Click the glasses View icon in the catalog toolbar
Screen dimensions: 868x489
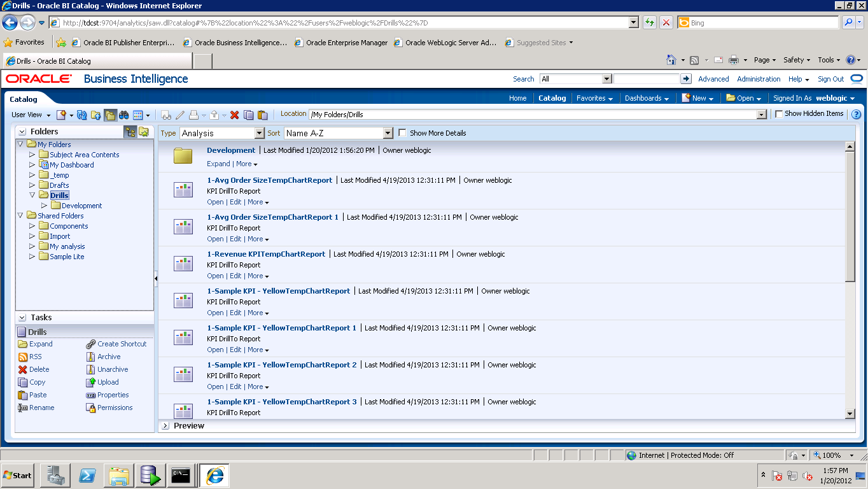pyautogui.click(x=166, y=115)
